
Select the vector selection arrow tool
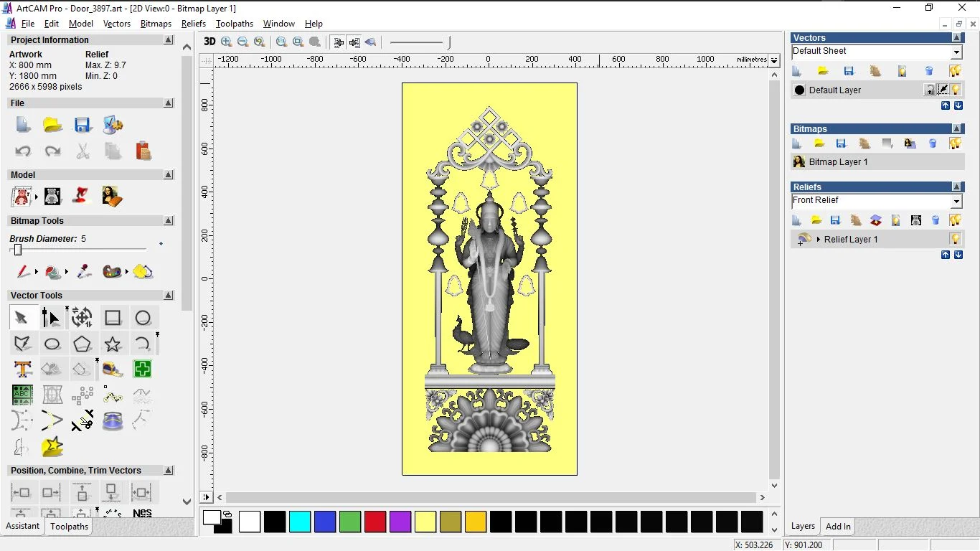coord(21,318)
